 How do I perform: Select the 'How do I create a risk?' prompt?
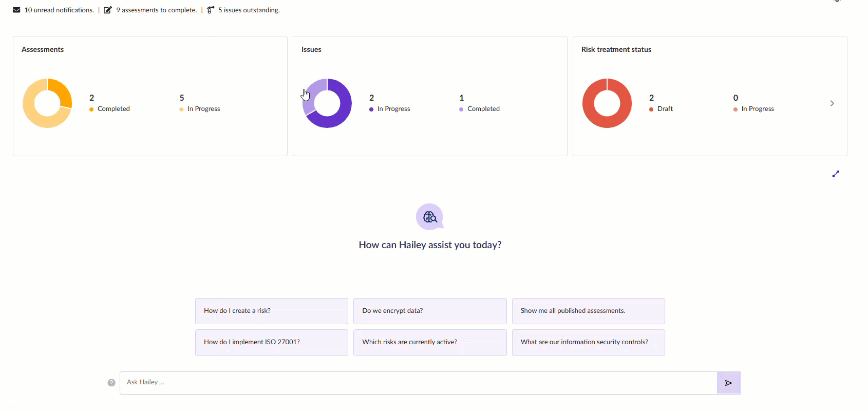[x=271, y=311]
